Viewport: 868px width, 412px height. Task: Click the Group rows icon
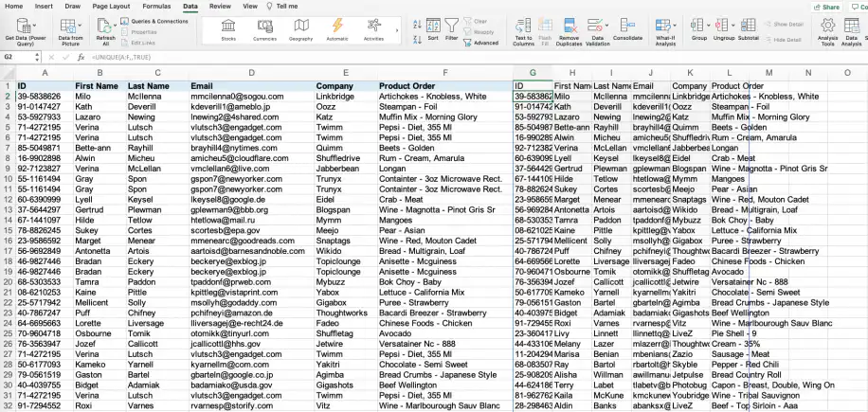pos(696,25)
